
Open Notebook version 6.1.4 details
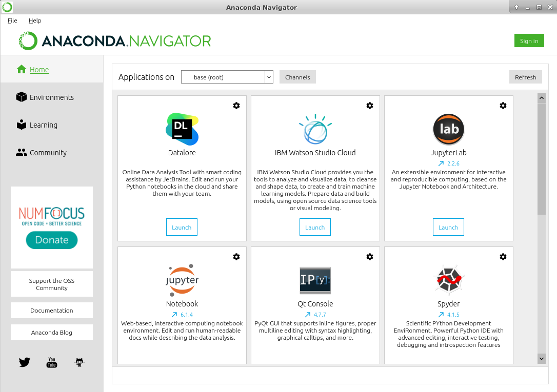pos(182,314)
